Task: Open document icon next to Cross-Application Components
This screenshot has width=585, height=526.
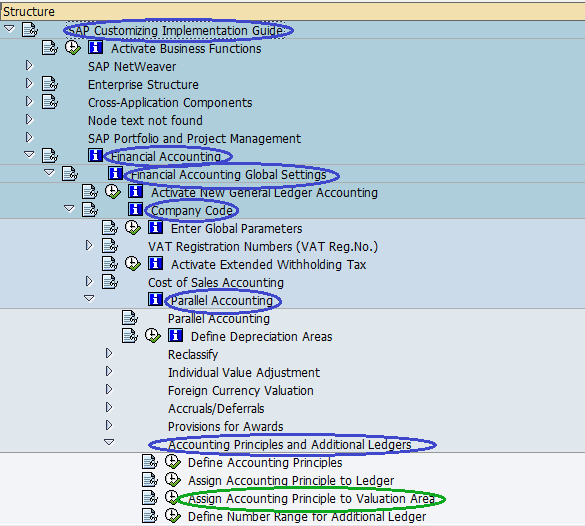Action: click(50, 102)
